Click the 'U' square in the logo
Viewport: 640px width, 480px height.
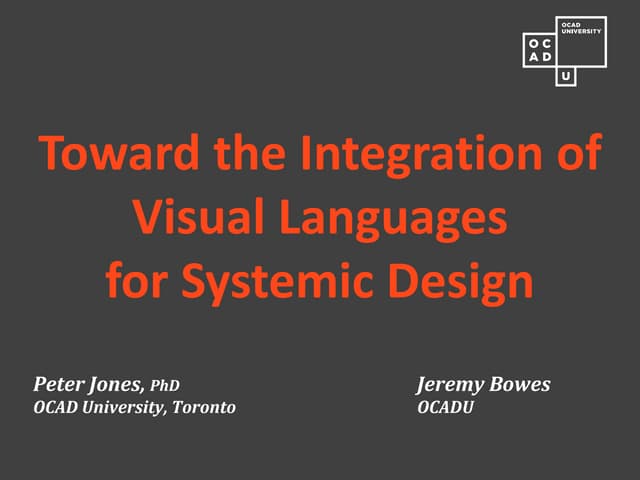[x=567, y=75]
